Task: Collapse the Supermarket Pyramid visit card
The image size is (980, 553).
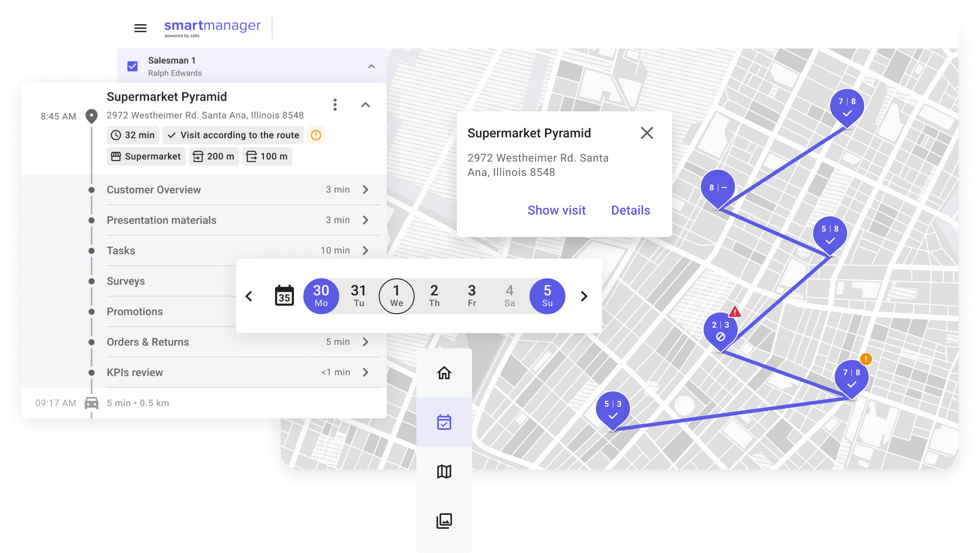Action: point(365,105)
